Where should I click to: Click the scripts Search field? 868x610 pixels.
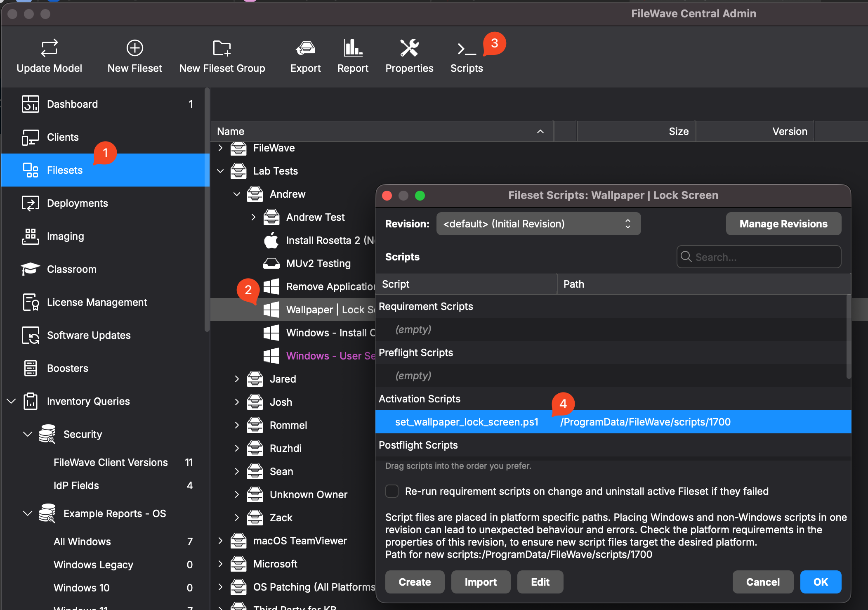pos(759,257)
